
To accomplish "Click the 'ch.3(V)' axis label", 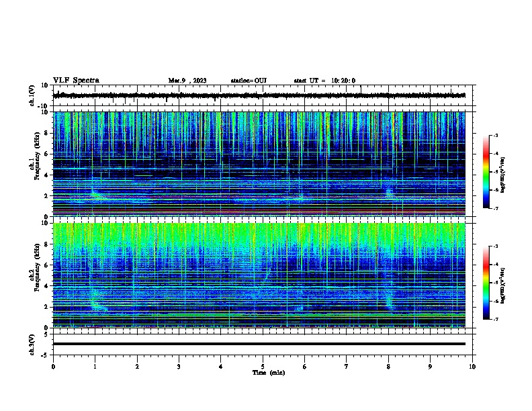I will (x=32, y=345).
